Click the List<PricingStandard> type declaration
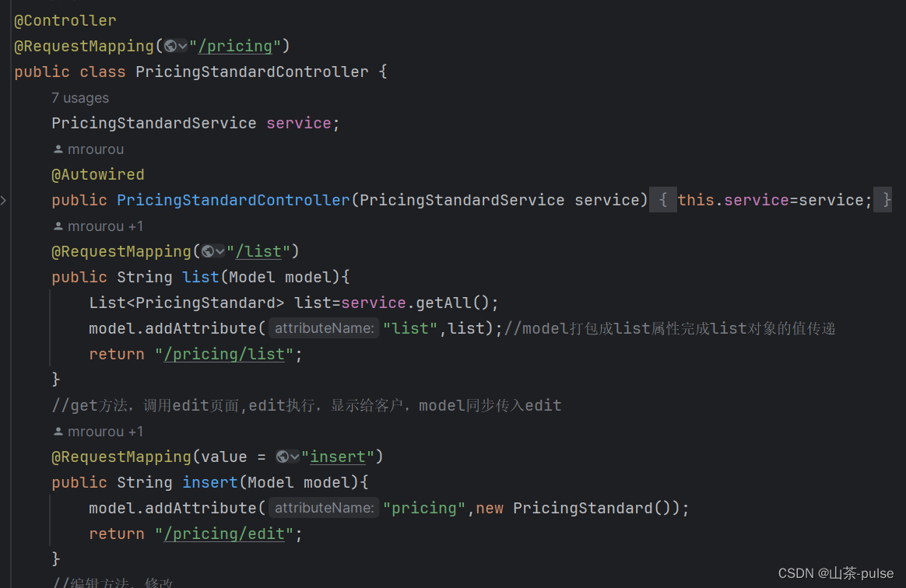Screen dimensions: 906x588 click(187, 303)
